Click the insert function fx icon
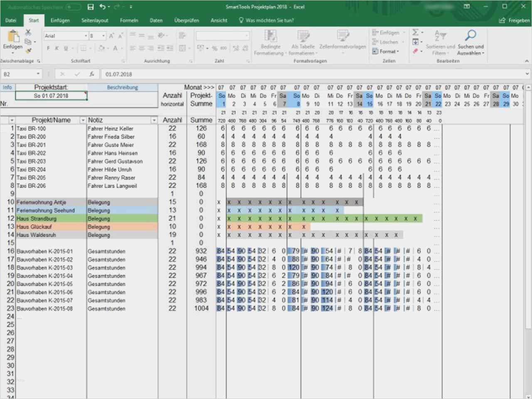 92,74
